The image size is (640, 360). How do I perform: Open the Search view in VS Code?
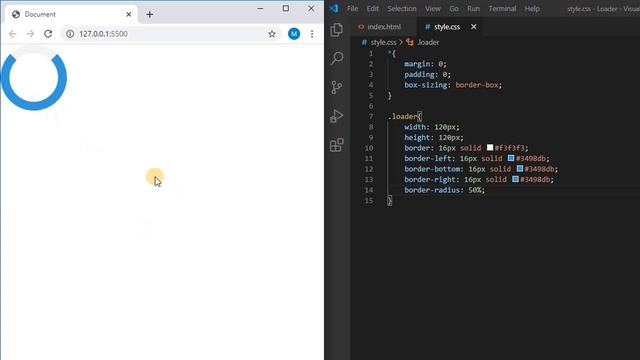pyautogui.click(x=336, y=58)
